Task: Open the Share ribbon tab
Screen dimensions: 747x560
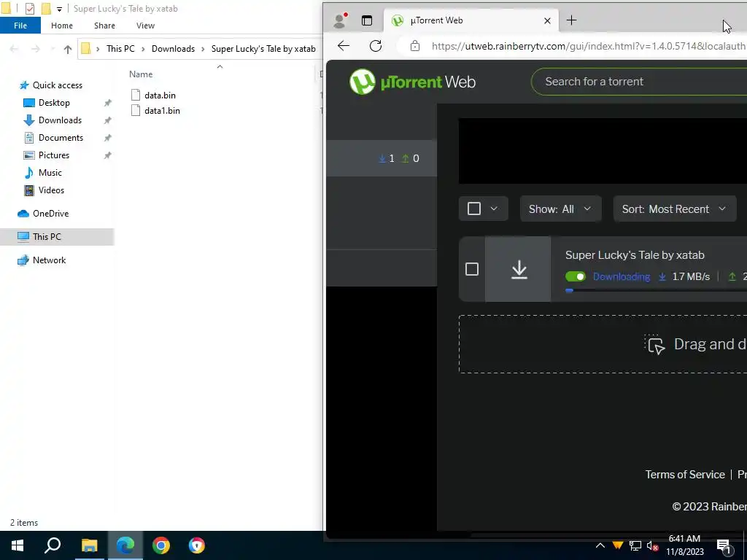Action: 104,26
